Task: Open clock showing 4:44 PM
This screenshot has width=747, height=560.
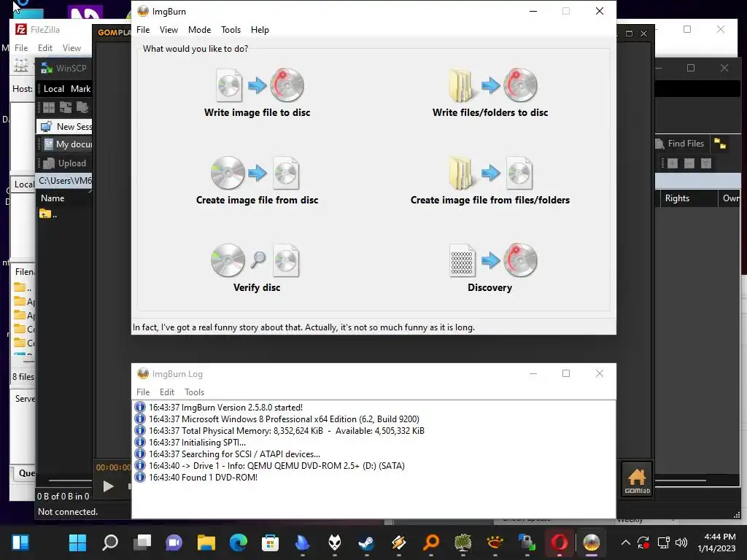Action: [x=716, y=542]
